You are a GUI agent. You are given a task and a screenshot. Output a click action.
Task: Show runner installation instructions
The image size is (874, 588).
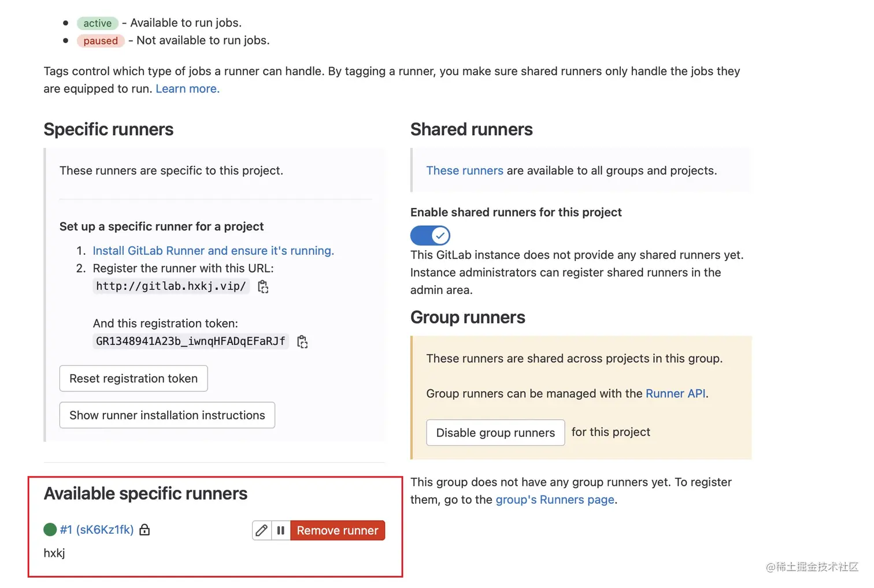(x=167, y=415)
